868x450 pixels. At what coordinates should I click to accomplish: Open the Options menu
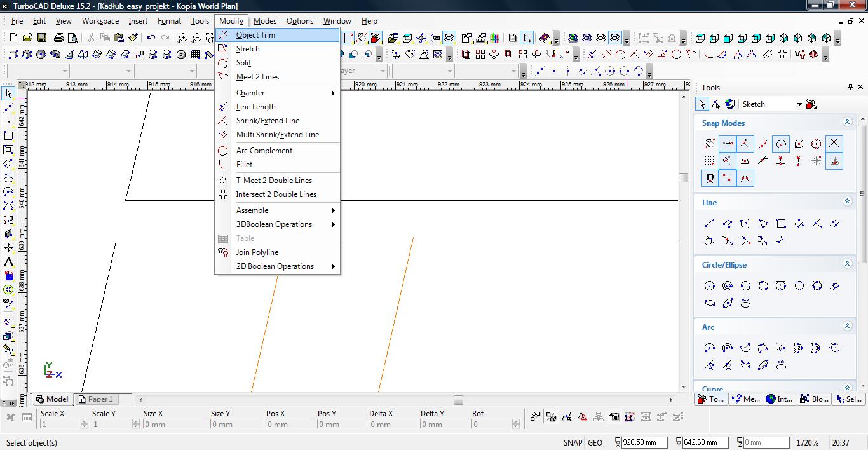[299, 21]
